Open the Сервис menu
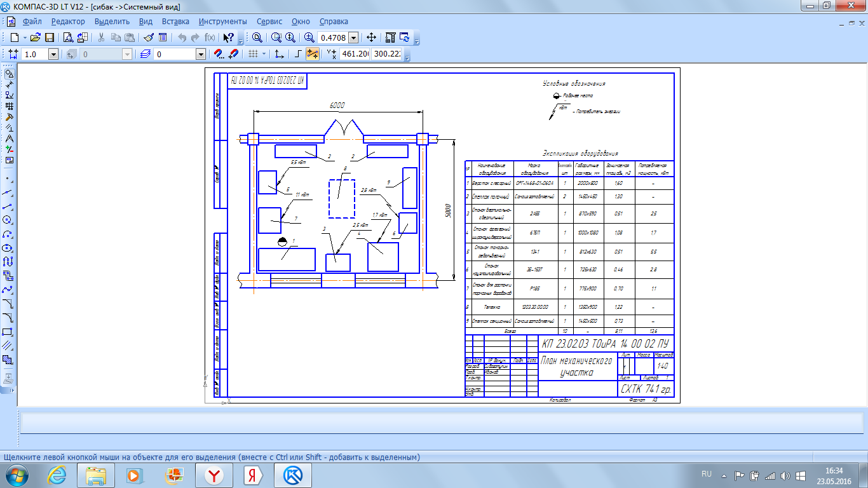Screen dimensions: 868x488 [x=269, y=22]
